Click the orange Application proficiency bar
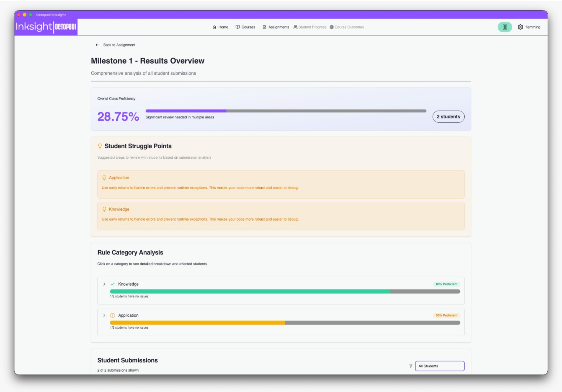 [285, 323]
